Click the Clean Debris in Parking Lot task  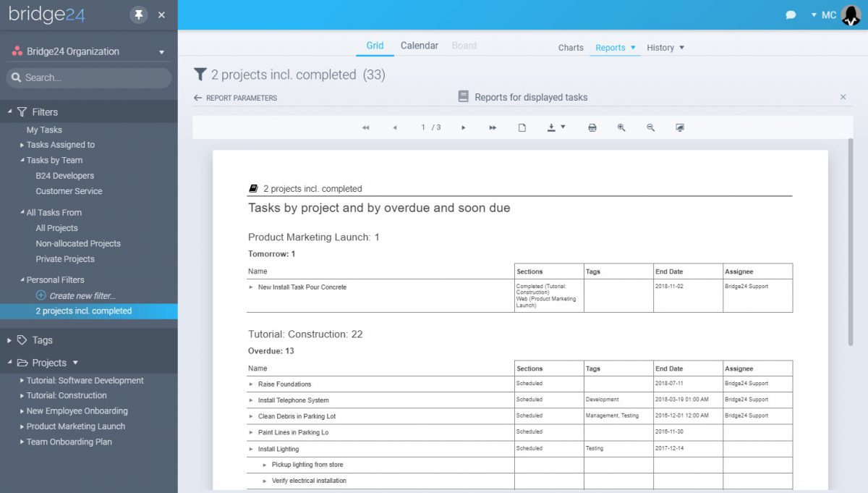(x=297, y=416)
